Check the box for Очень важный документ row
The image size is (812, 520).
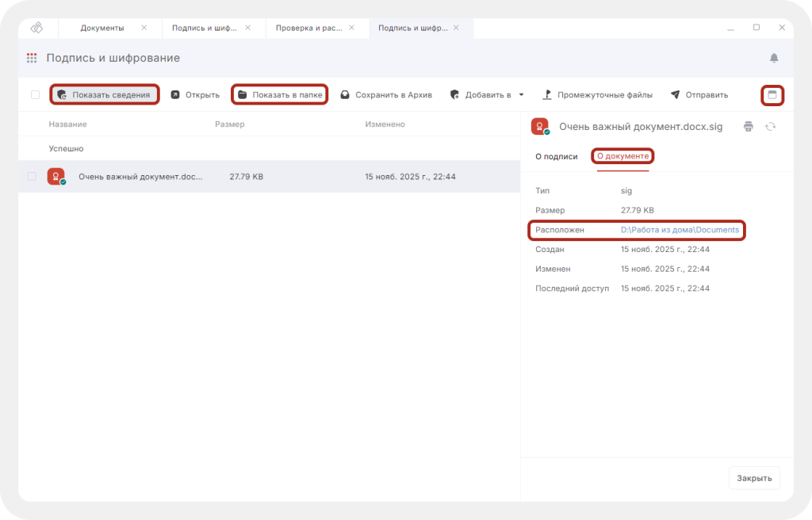pyautogui.click(x=33, y=177)
